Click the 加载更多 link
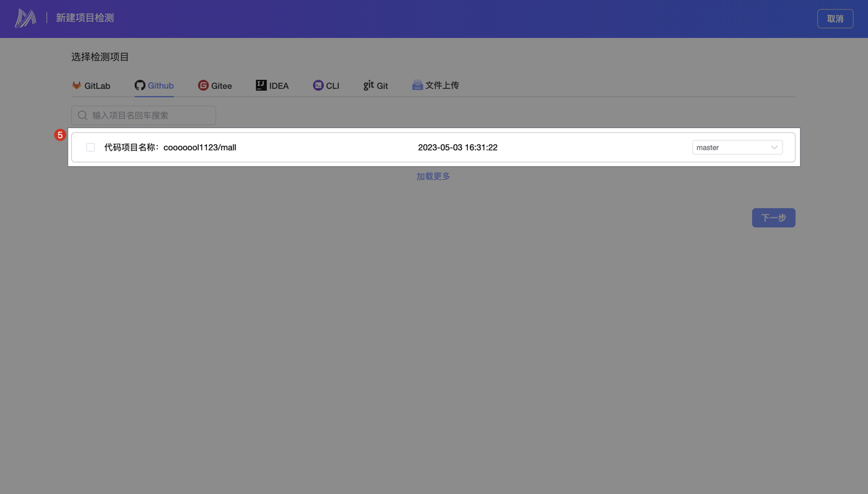The width and height of the screenshot is (868, 494). pos(433,176)
